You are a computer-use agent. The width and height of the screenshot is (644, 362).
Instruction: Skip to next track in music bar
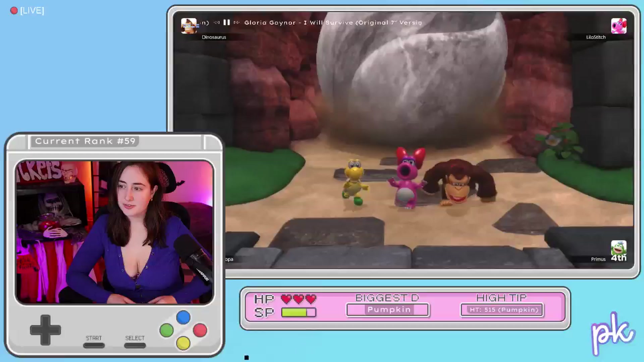coord(237,22)
